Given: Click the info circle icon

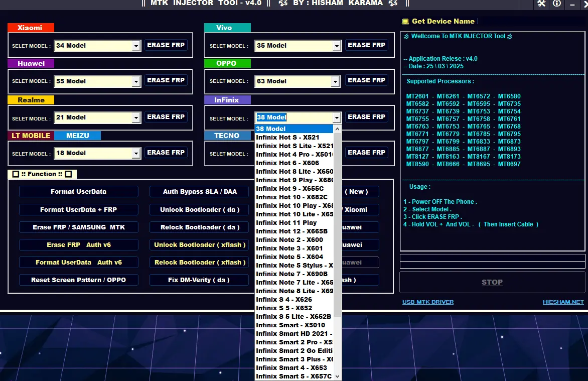Looking at the screenshot, I should tap(557, 4).
